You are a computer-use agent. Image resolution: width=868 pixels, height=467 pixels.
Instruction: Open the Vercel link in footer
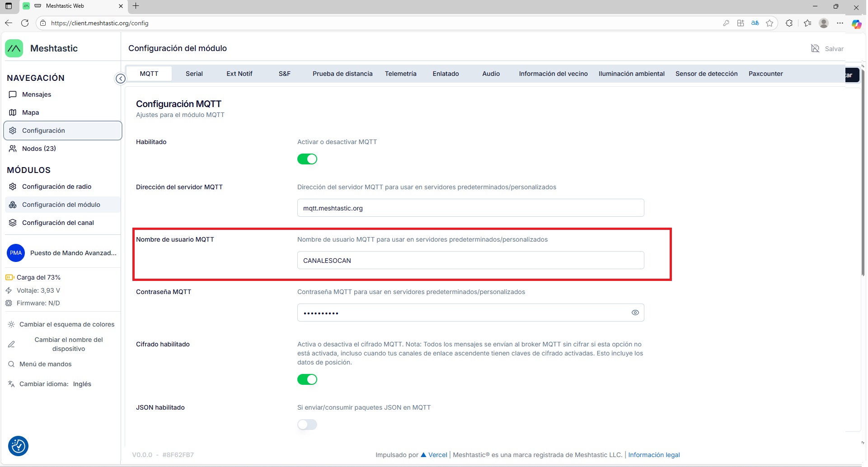click(x=437, y=455)
